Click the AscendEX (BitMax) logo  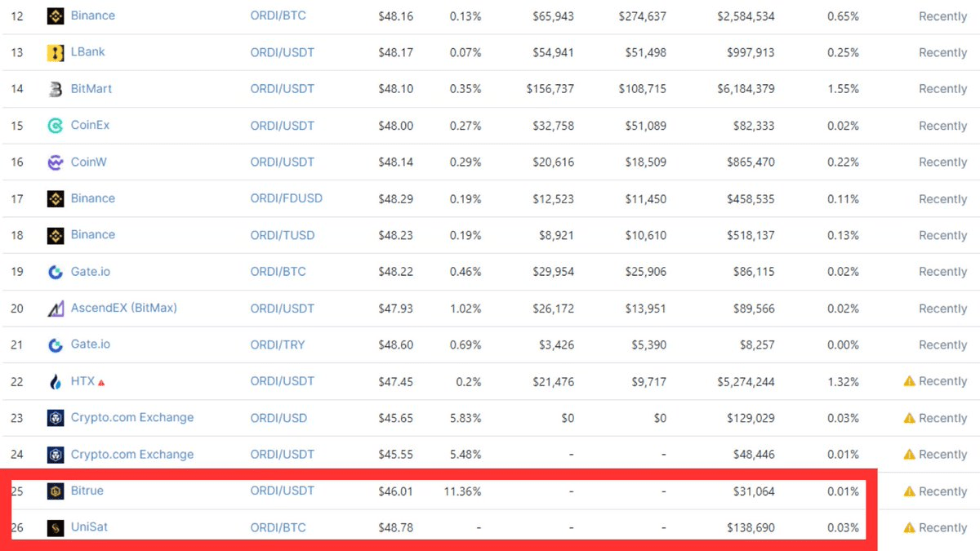point(56,309)
